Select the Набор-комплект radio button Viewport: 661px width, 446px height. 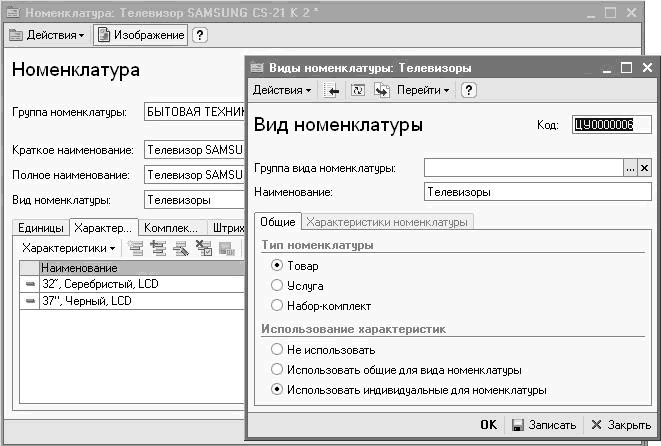(x=277, y=306)
